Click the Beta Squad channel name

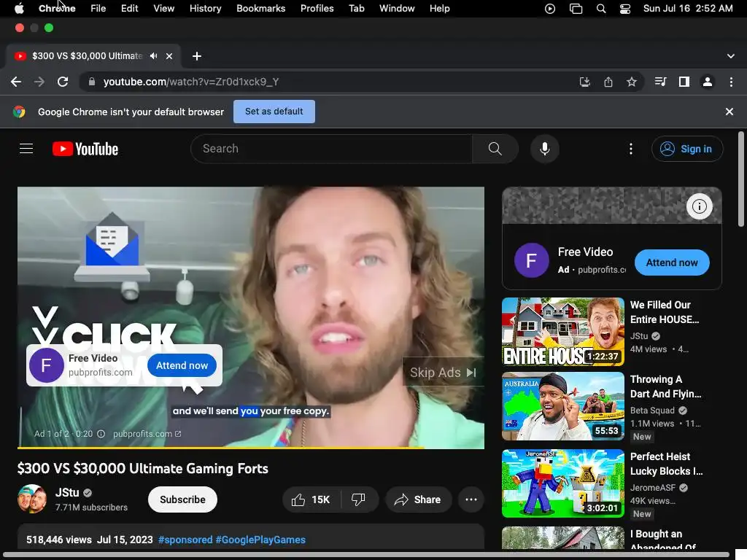[x=652, y=411]
